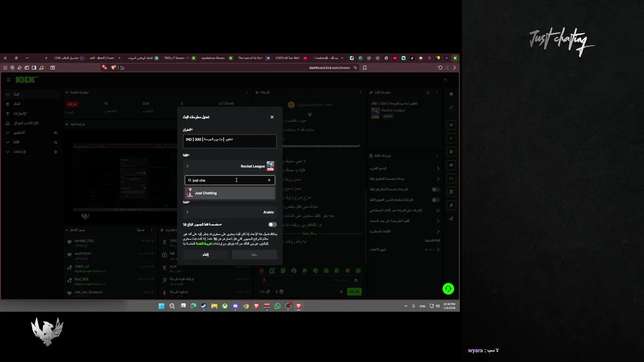
Task: Toggle the 18+ audience switch in the dialog
Action: click(272, 225)
